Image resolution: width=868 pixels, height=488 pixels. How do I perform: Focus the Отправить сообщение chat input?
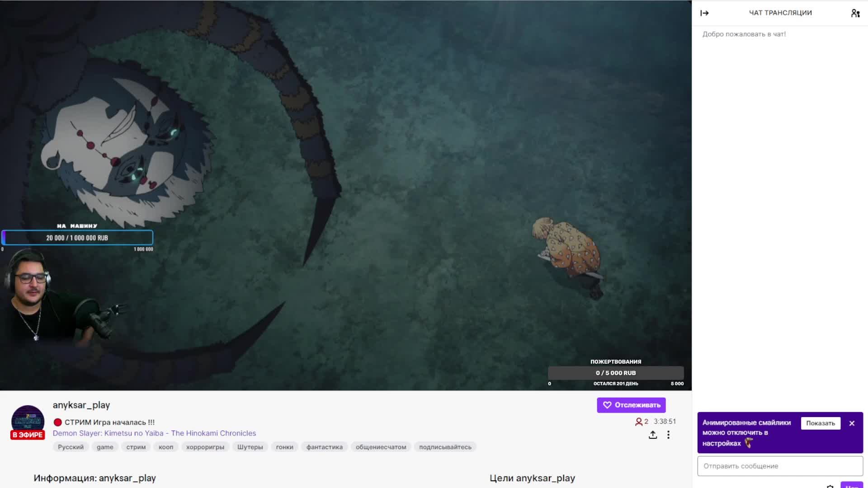(780, 466)
